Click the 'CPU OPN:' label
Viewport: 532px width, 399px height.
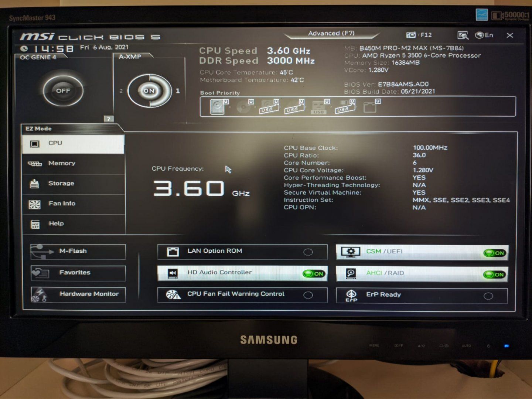[300, 207]
